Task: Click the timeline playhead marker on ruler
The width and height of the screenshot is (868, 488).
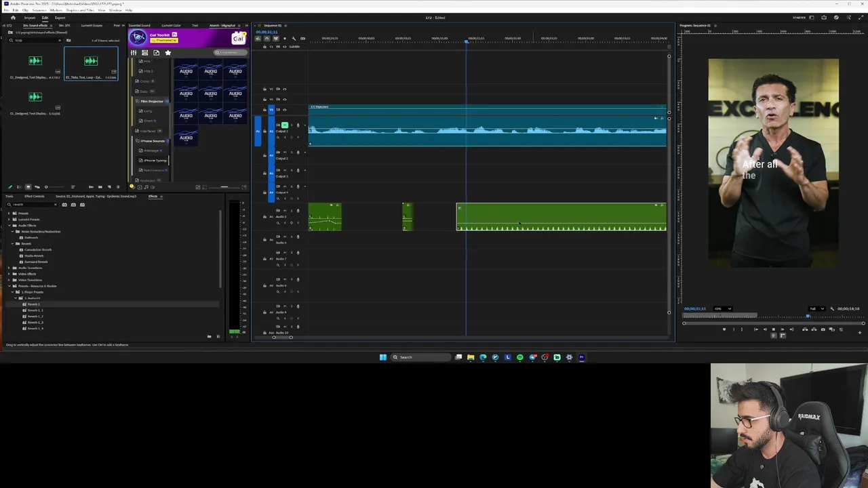Action: 466,42
